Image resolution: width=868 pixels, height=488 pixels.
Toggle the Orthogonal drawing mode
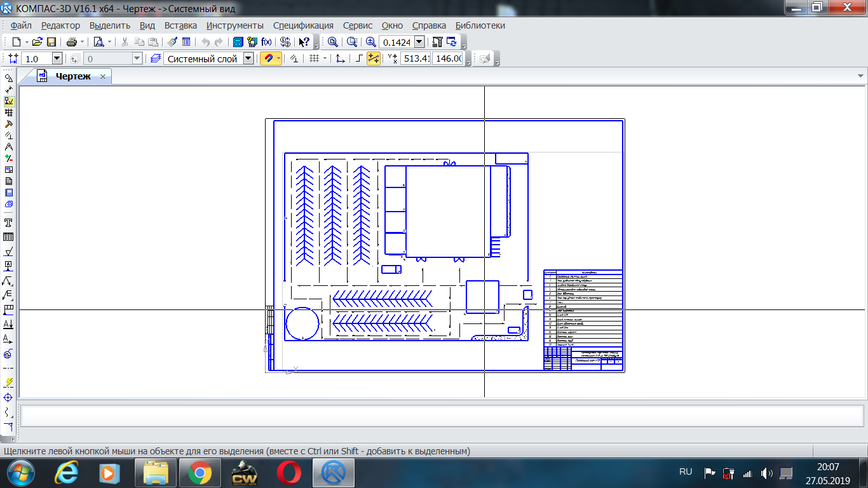tap(359, 58)
